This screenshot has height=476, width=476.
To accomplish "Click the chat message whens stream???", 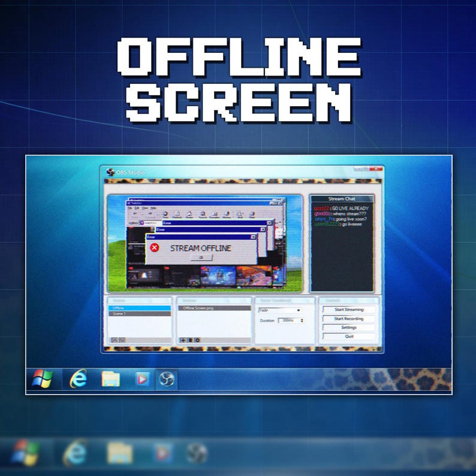I will coord(350,213).
